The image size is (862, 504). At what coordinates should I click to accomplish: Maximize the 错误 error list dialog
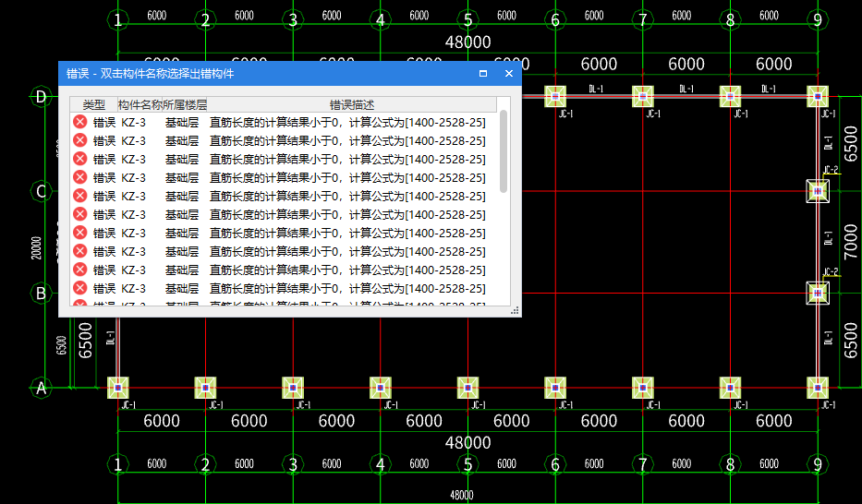pyautogui.click(x=483, y=74)
